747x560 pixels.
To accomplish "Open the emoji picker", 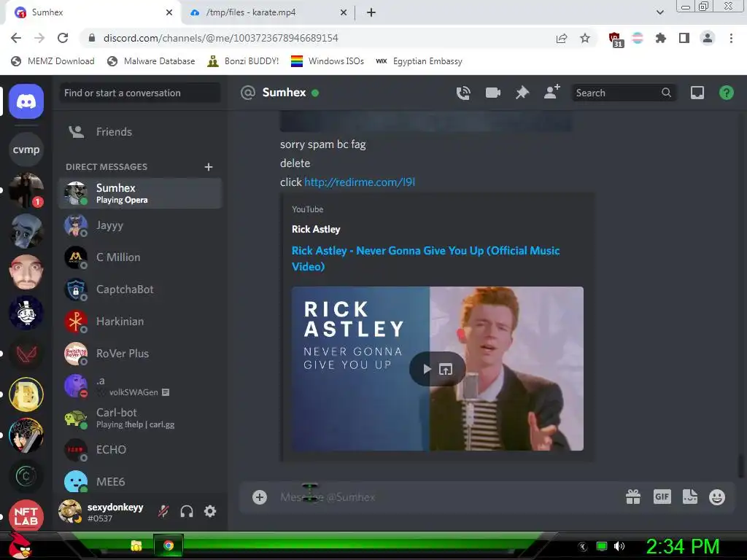I will click(x=717, y=497).
